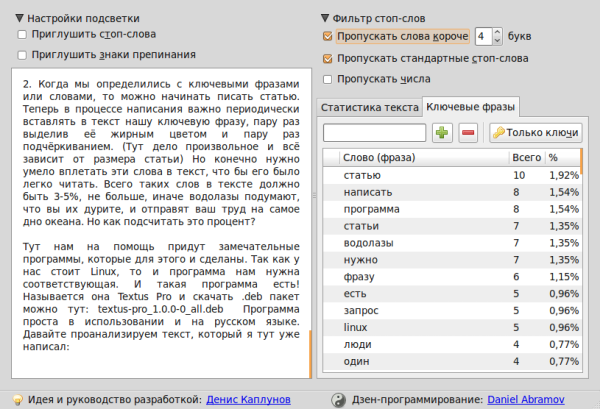Check 'Пропускать числа' checkbox
Screen dimensions: 600x409
coord(328,79)
